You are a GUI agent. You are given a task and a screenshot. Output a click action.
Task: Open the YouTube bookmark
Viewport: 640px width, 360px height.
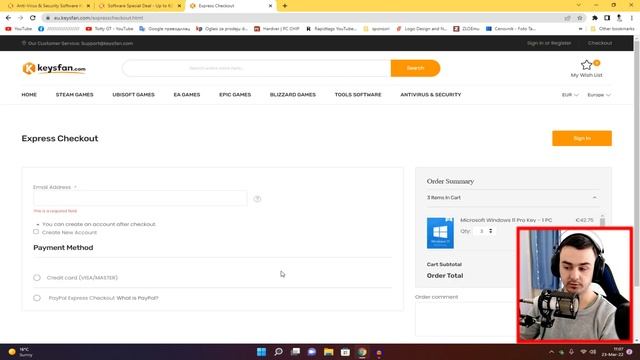(18, 29)
